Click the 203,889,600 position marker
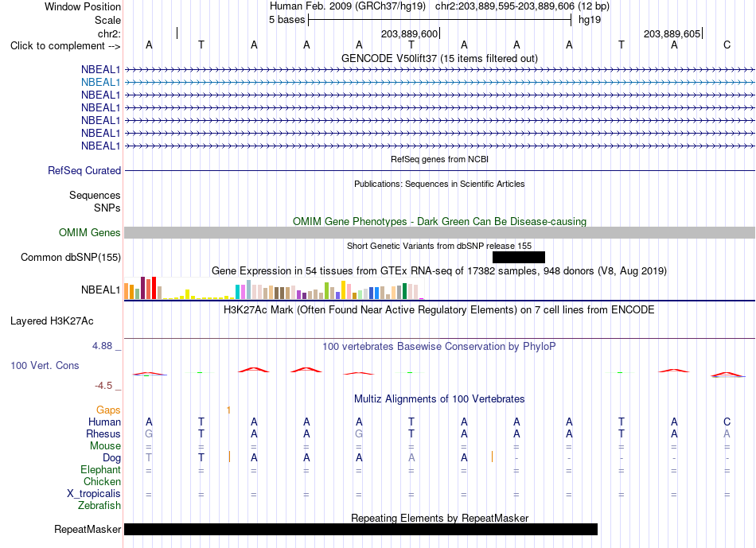The image size is (756, 548). coord(409,33)
